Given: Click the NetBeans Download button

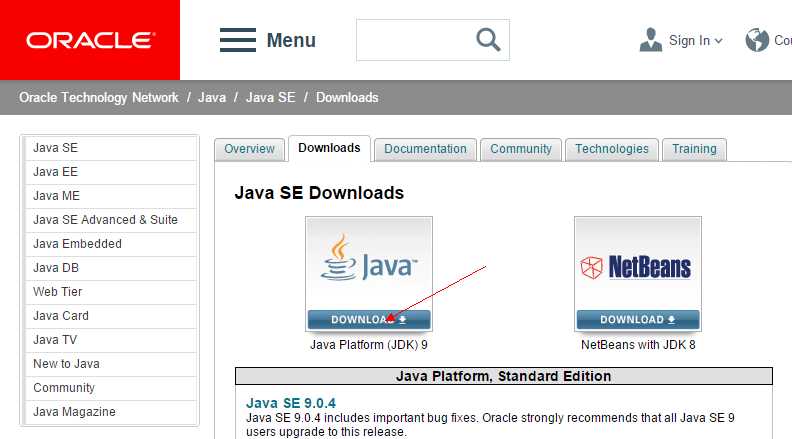Looking at the screenshot, I should pos(638,320).
